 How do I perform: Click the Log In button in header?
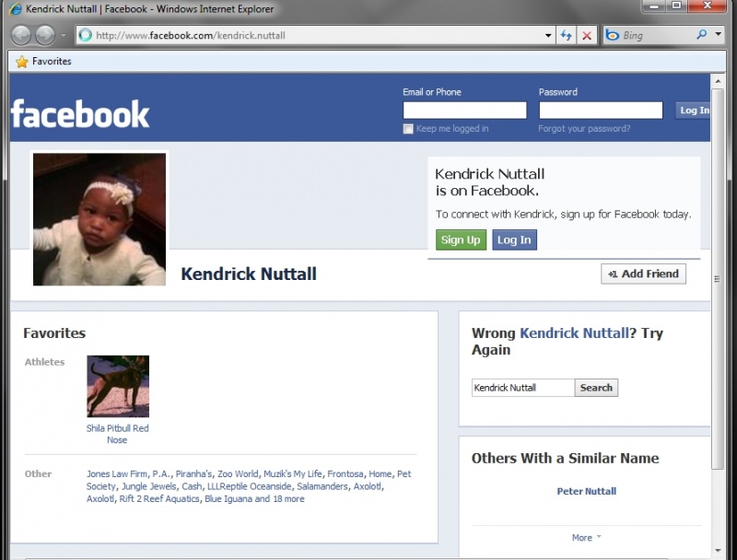[693, 111]
